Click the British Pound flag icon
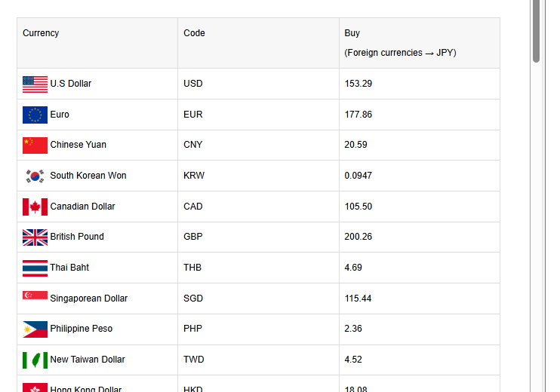 (35, 237)
